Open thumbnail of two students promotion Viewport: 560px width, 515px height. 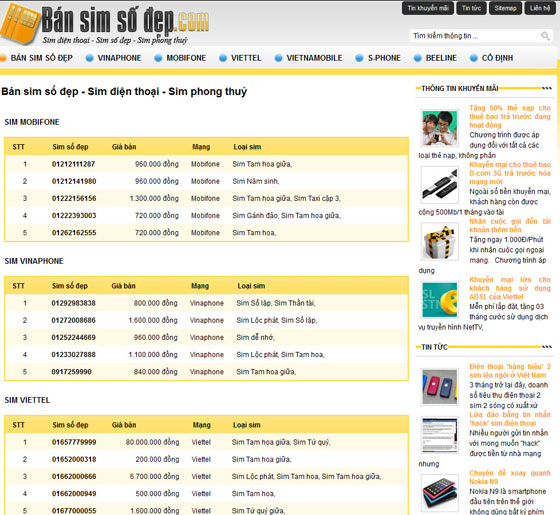(440, 128)
